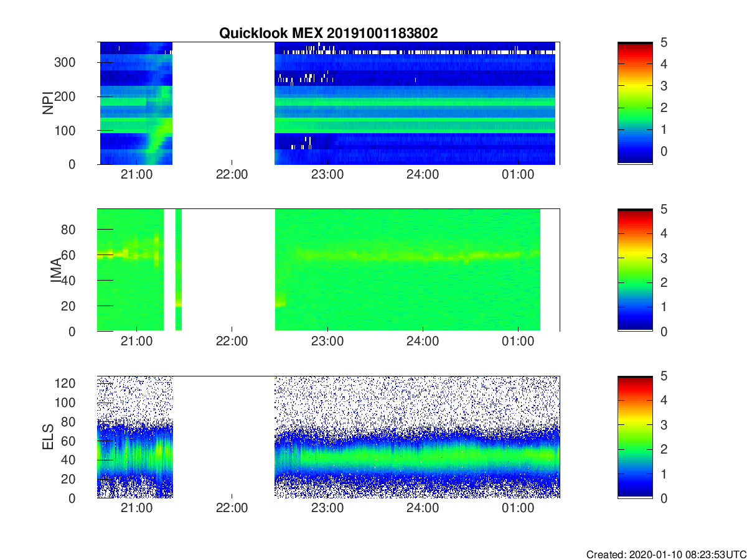Click the 23:00 tick under the ELS panel
This screenshot has width=747, height=560.
click(327, 508)
